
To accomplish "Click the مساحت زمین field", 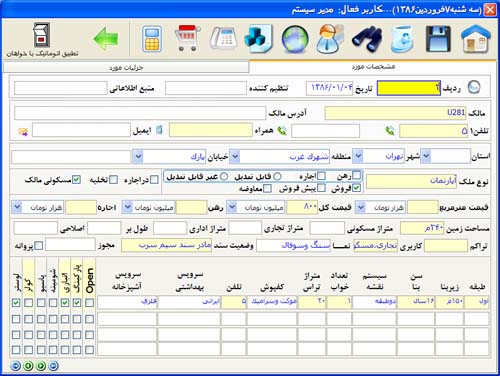I will coord(422,228).
